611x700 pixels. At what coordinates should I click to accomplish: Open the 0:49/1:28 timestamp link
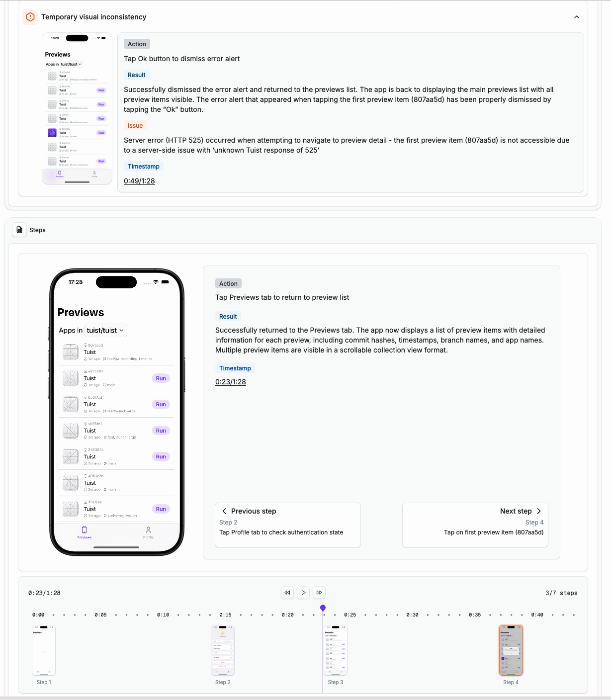click(x=139, y=181)
